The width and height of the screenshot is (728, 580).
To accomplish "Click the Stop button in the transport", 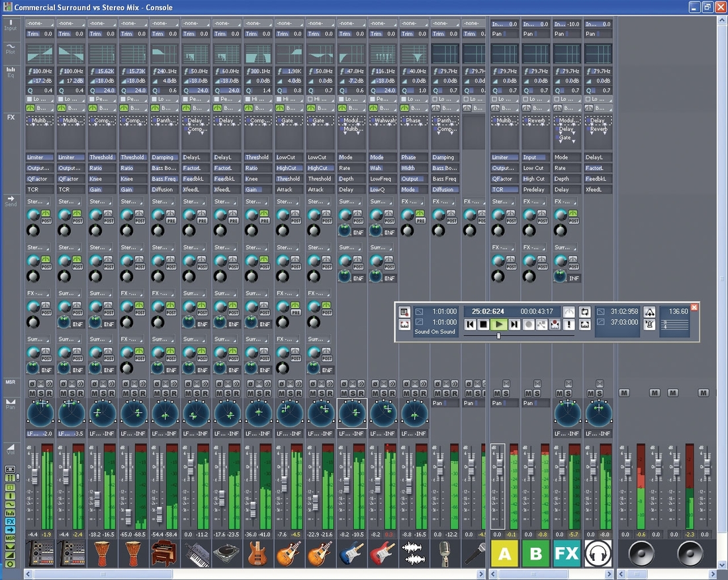I will [483, 324].
